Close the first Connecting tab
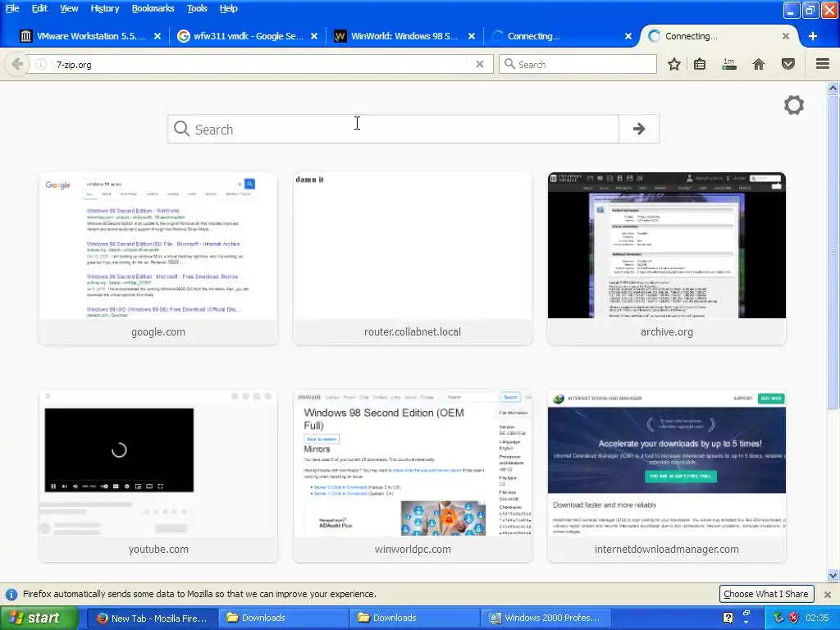The height and width of the screenshot is (630, 840). [628, 36]
